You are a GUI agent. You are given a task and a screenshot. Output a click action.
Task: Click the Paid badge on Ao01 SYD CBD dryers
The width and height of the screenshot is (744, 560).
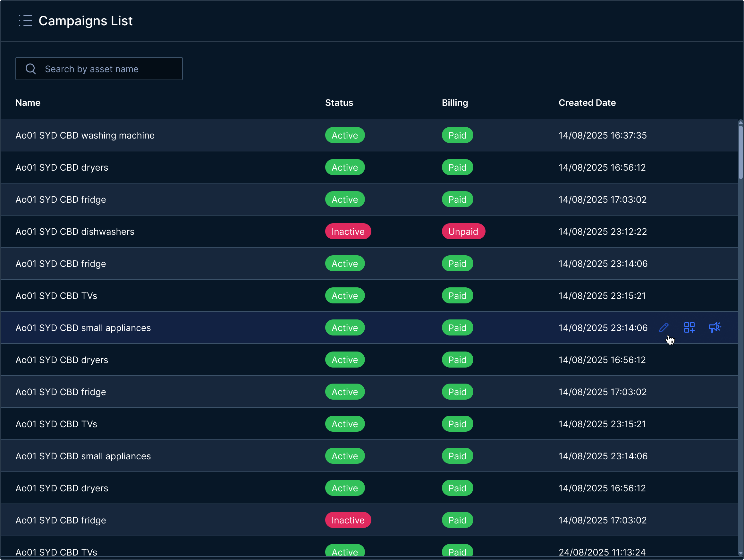tap(457, 167)
